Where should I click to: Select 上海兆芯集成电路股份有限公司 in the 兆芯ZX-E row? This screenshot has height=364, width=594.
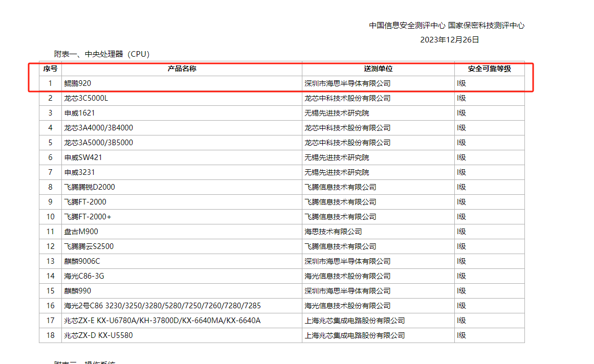355,321
